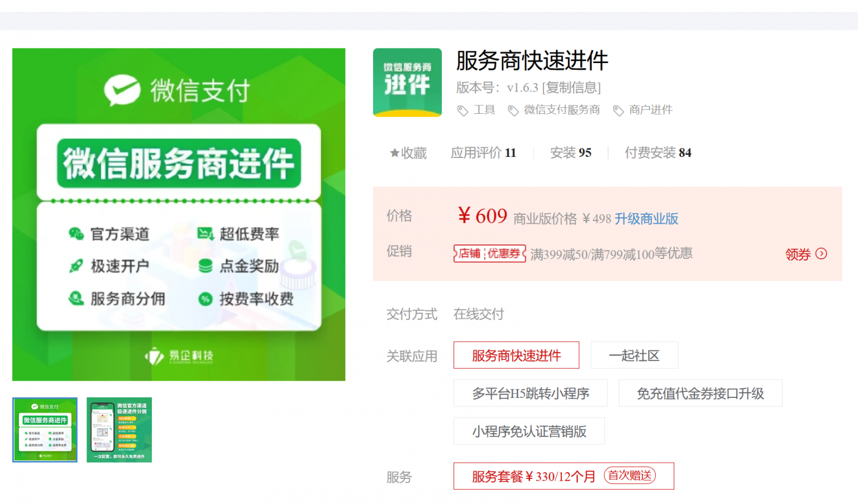This screenshot has width=858, height=504.
Task: Show the second phone mockup thumbnail
Action: (x=119, y=430)
